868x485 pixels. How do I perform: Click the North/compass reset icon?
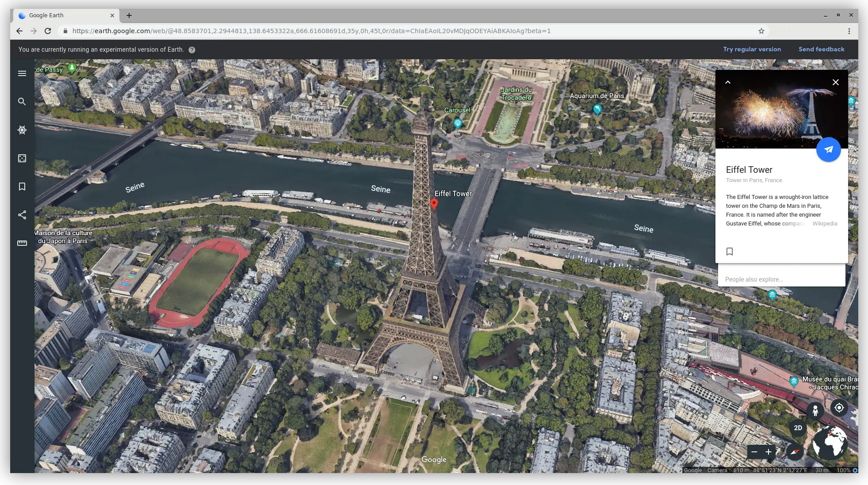(x=795, y=451)
